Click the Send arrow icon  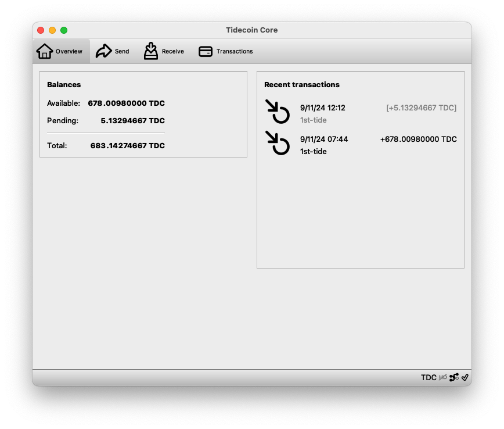[103, 51]
